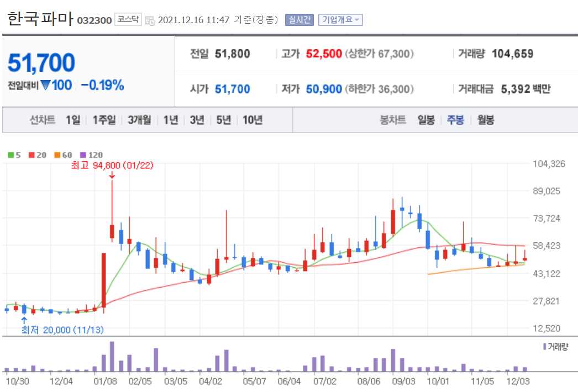Select the 봉차트 candle chart tab
Screen dimensions: 578x392
coord(392,120)
